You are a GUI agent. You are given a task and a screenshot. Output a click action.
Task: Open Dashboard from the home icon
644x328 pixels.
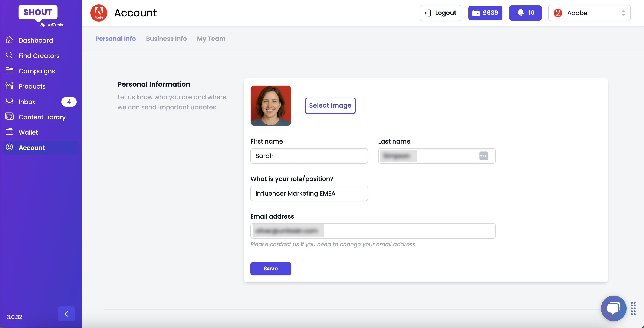pyautogui.click(x=9, y=40)
